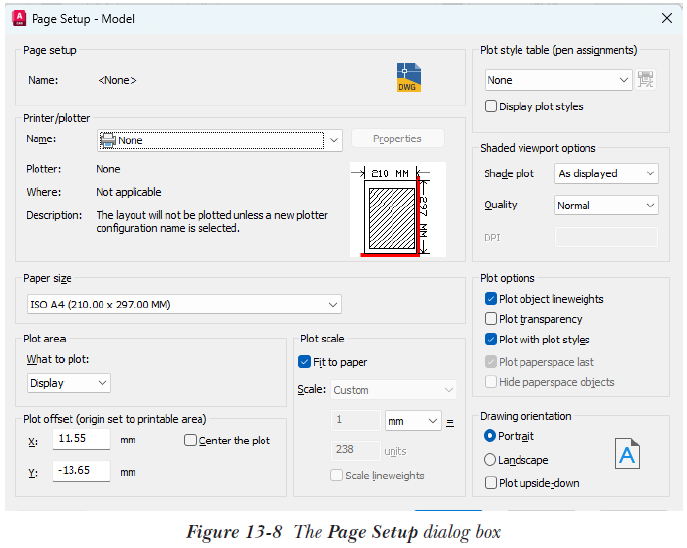Click the printer icon in the Name field
687x548 pixels.
click(108, 140)
